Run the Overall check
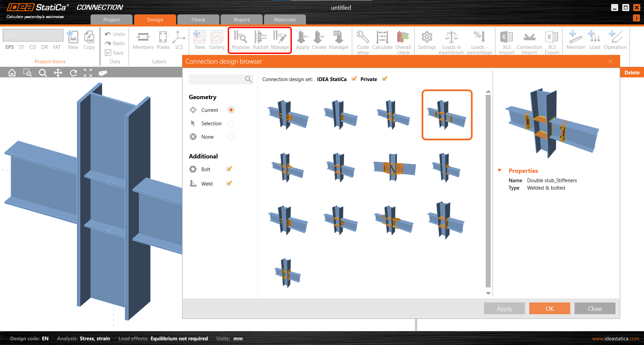Screen dimensions: 644x345 click(403, 41)
